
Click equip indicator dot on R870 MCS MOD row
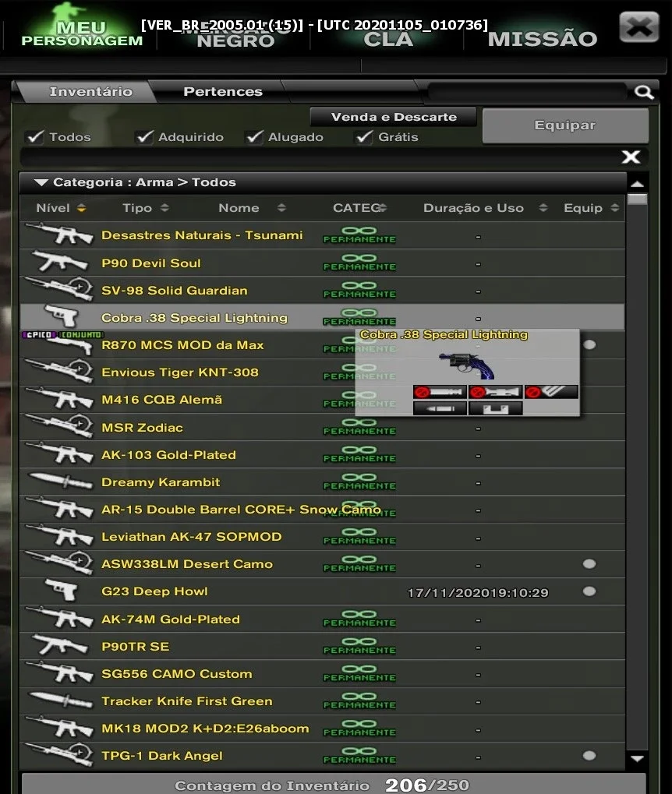coord(589,345)
